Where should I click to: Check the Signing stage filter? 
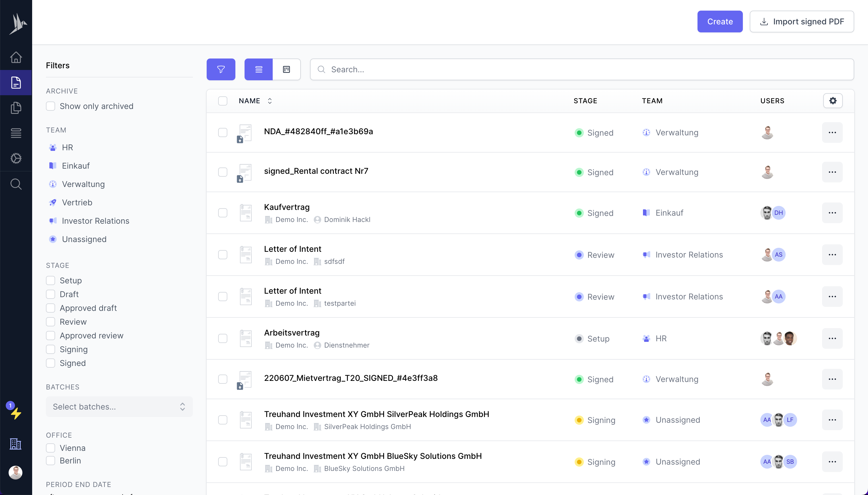pyautogui.click(x=51, y=350)
